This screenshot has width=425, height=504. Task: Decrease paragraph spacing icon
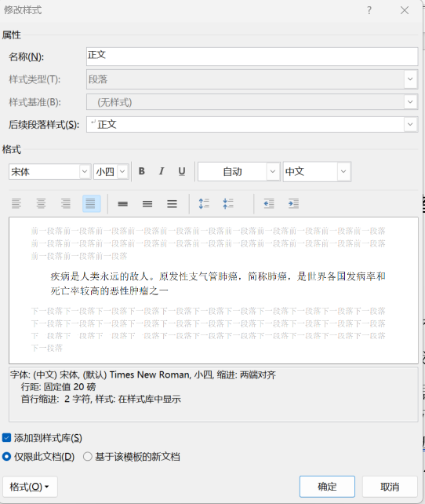pyautogui.click(x=228, y=203)
